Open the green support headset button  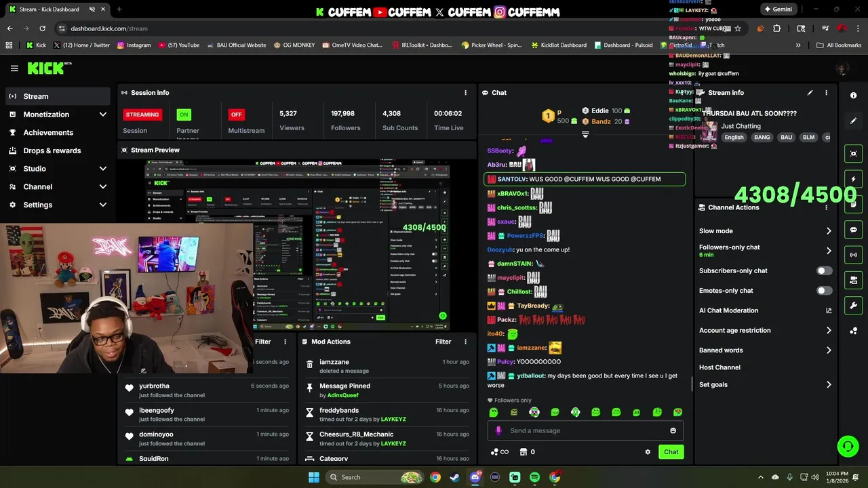(848, 446)
